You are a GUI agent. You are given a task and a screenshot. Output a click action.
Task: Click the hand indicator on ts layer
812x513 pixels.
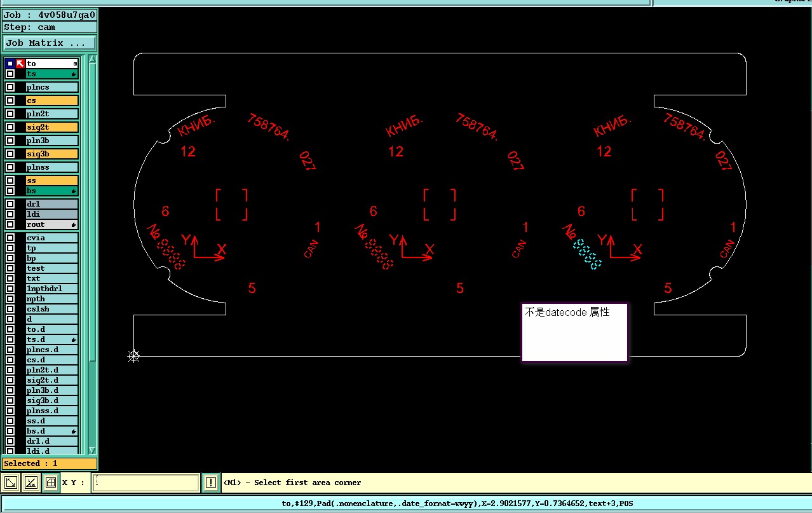tap(74, 74)
